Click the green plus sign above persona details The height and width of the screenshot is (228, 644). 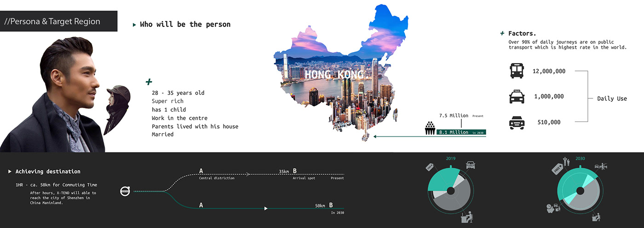[149, 82]
